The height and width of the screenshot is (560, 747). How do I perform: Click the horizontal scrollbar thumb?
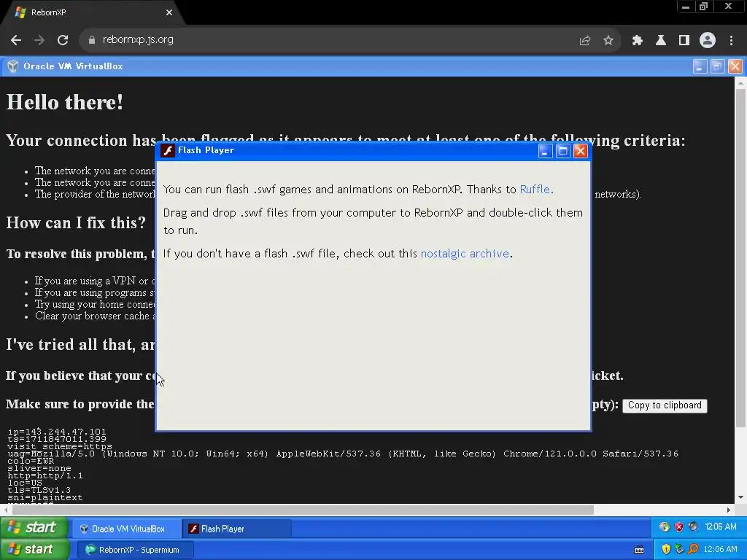point(303,510)
